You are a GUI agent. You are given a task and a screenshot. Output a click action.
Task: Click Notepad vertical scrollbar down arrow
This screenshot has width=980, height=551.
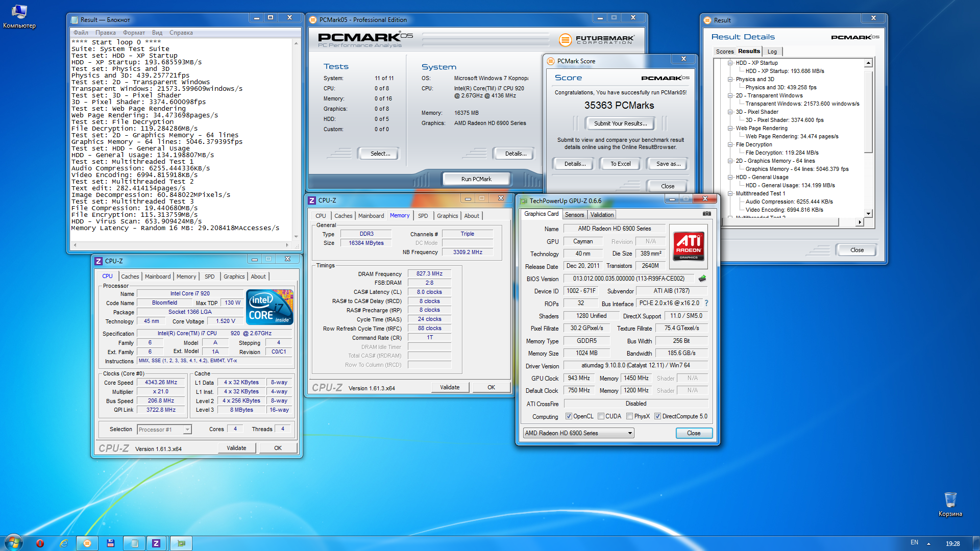click(x=296, y=237)
